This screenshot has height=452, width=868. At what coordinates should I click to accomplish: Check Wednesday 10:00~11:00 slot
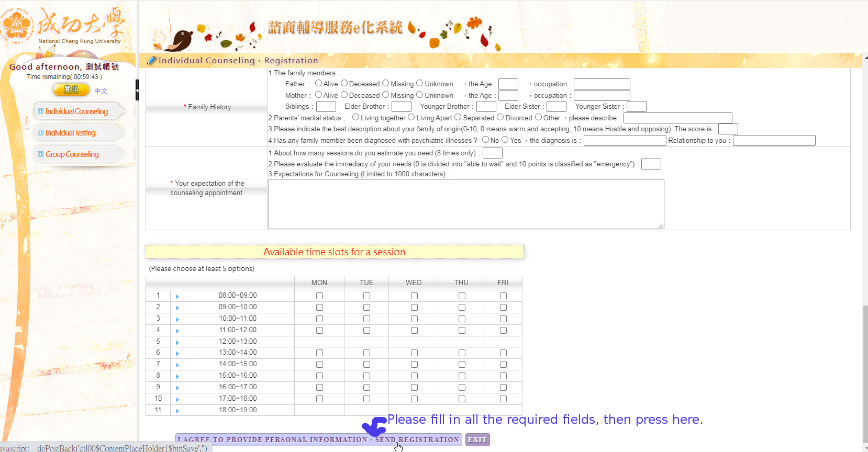[414, 319]
